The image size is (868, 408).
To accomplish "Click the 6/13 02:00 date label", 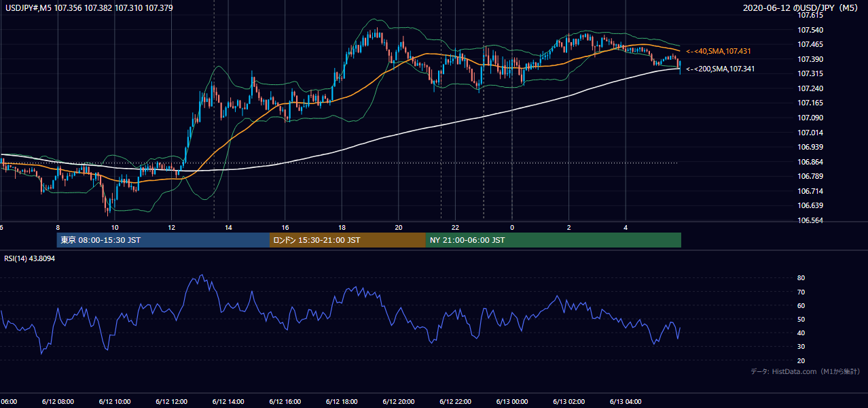I will click(568, 402).
